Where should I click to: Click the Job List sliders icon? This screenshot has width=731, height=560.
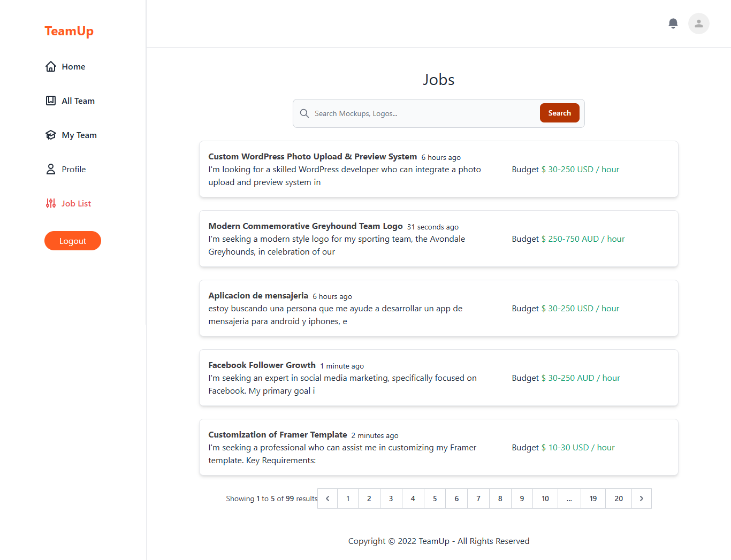(x=51, y=203)
